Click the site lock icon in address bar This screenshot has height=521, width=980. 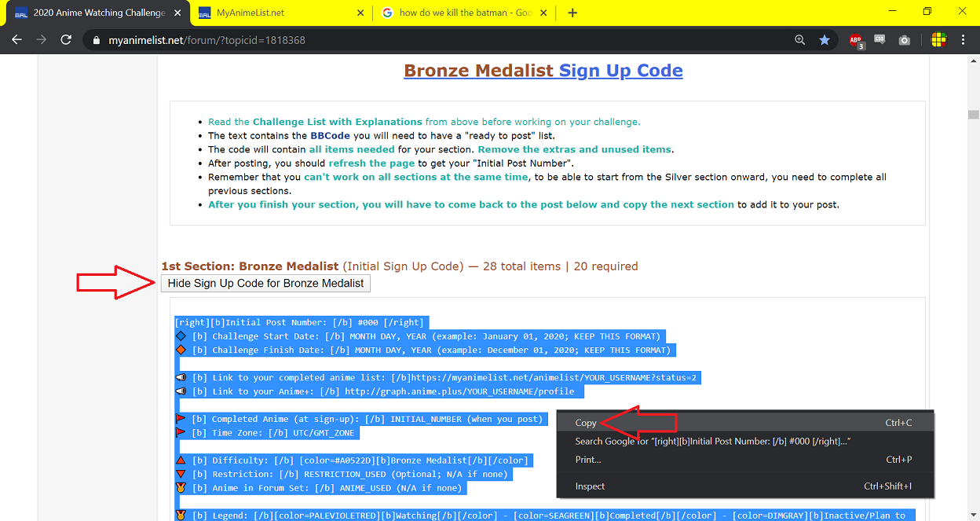point(97,40)
